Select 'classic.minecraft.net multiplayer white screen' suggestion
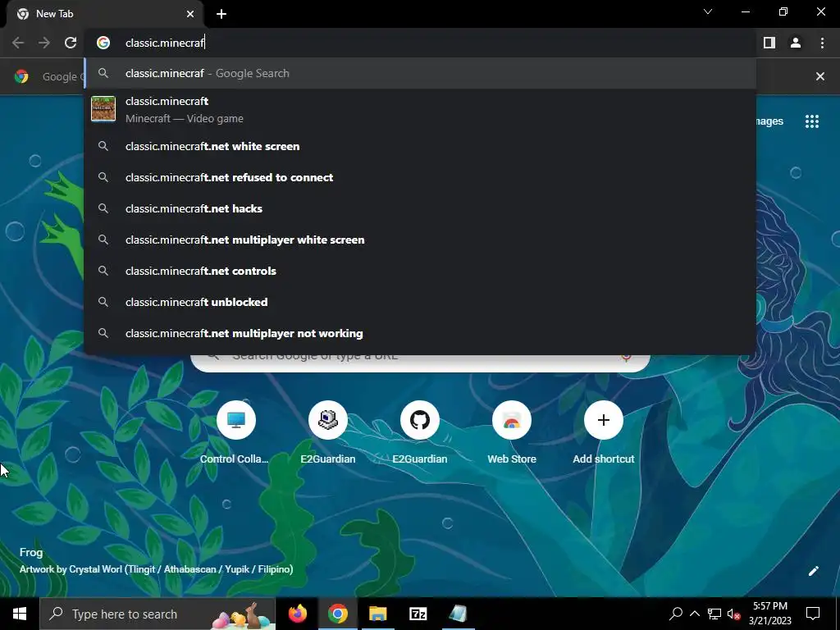 (421, 240)
